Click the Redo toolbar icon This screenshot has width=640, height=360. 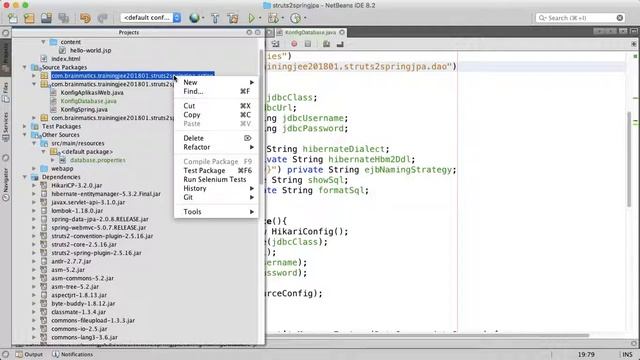pyautogui.click(x=102, y=18)
